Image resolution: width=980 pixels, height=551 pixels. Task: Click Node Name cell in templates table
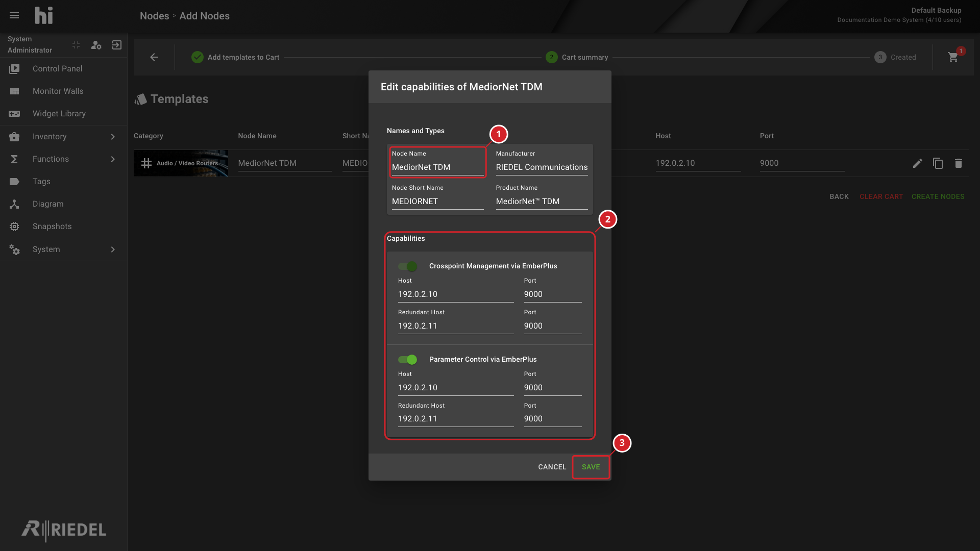285,163
